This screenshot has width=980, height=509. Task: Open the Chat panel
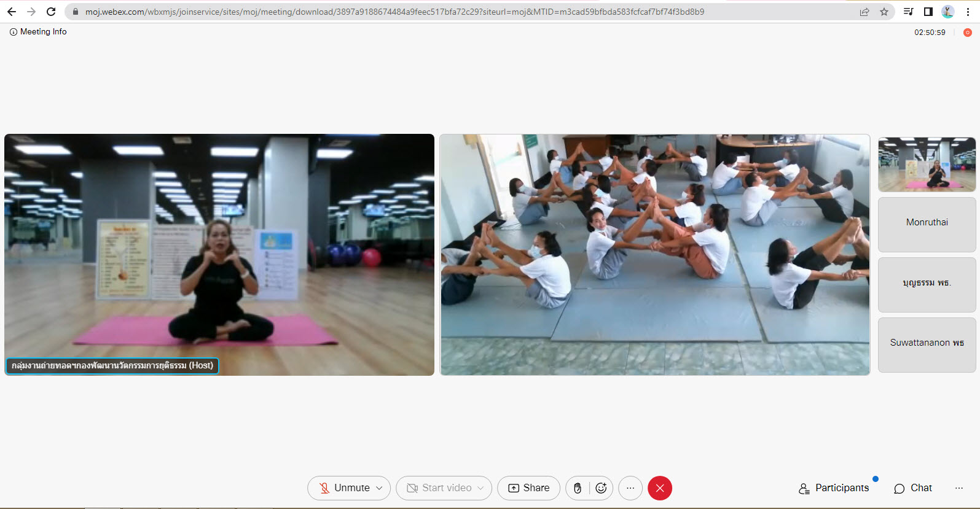913,488
